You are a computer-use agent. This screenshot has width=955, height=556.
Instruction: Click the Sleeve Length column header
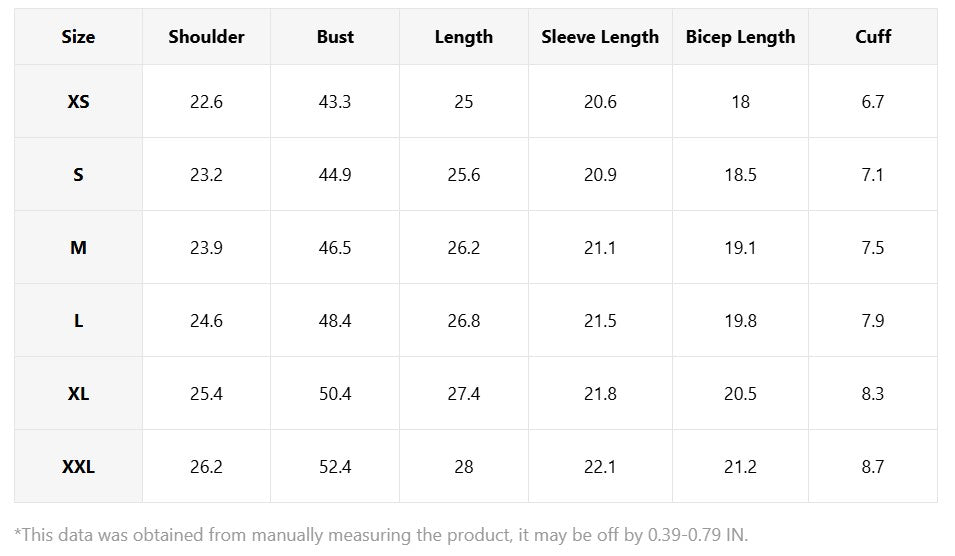click(x=600, y=37)
